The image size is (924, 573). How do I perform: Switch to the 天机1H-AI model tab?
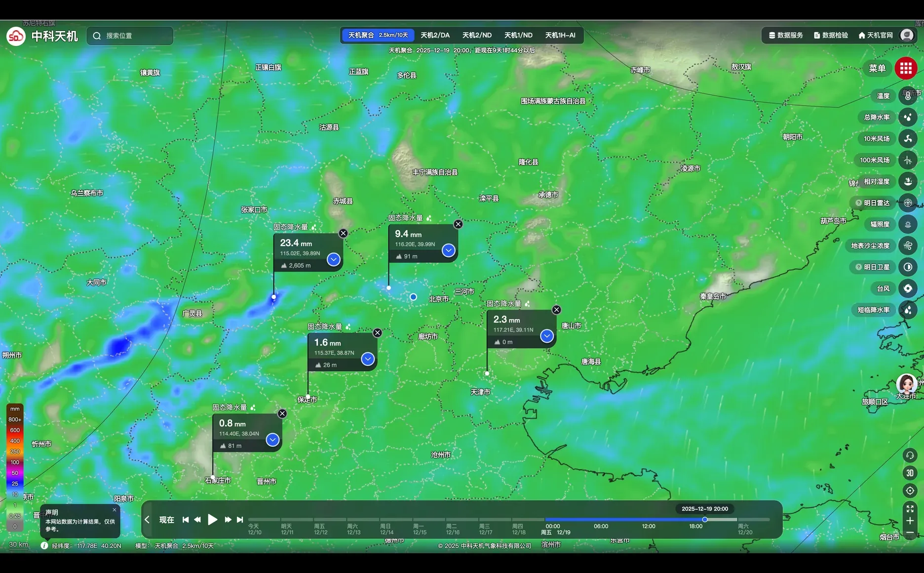coord(560,35)
